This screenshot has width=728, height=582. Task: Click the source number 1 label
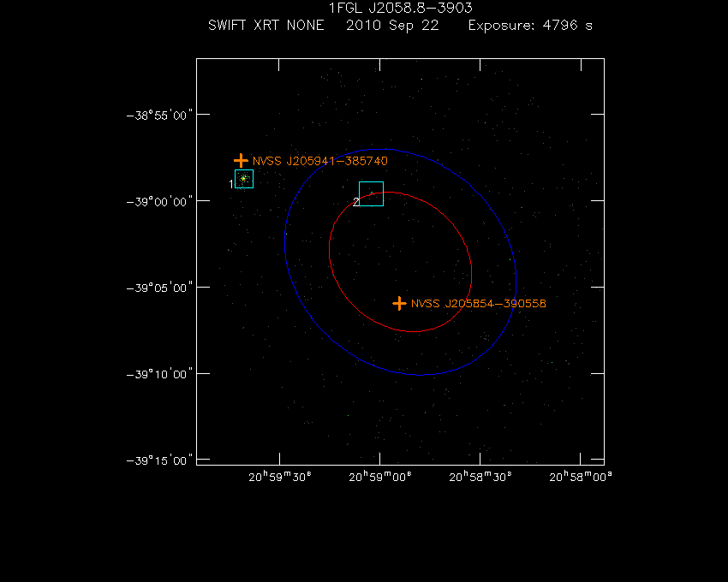(x=231, y=184)
